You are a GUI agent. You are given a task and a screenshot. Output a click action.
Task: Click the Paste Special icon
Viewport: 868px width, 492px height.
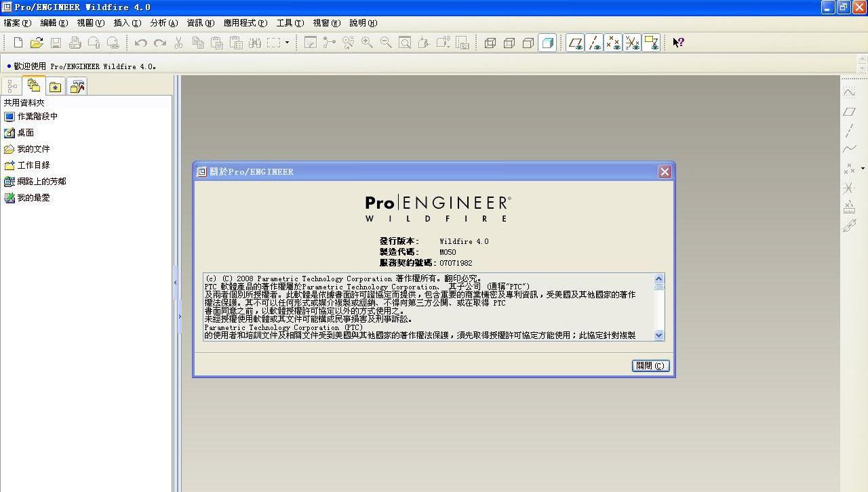coord(236,43)
